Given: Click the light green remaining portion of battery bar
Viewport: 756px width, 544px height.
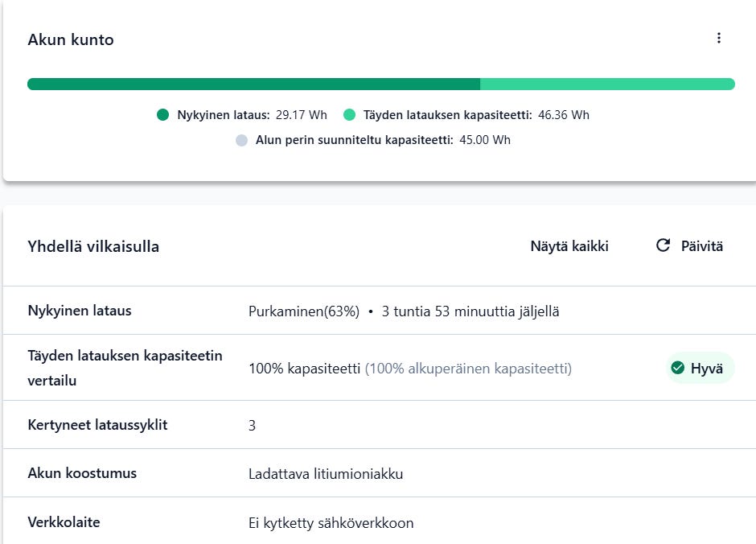Looking at the screenshot, I should tap(607, 84).
